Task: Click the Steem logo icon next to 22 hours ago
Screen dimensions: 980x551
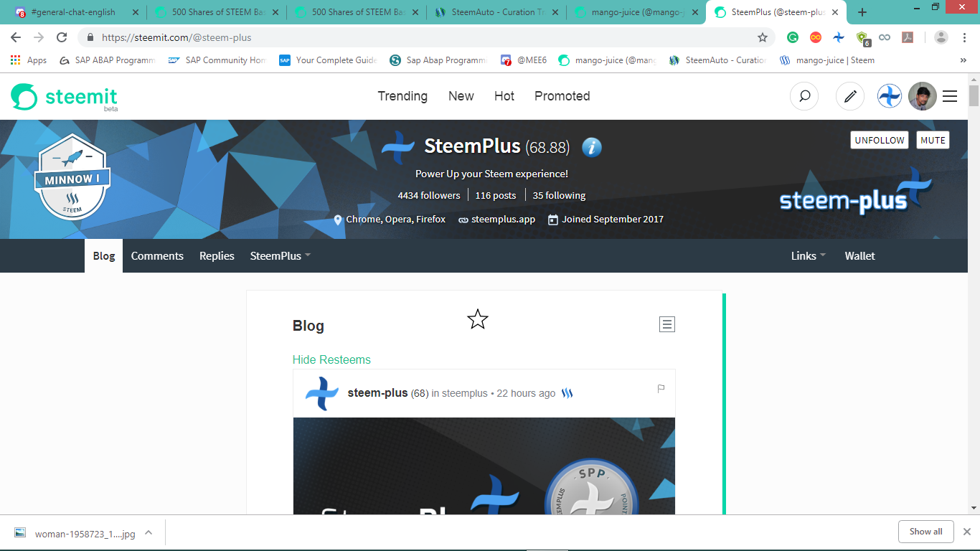Action: pos(567,393)
